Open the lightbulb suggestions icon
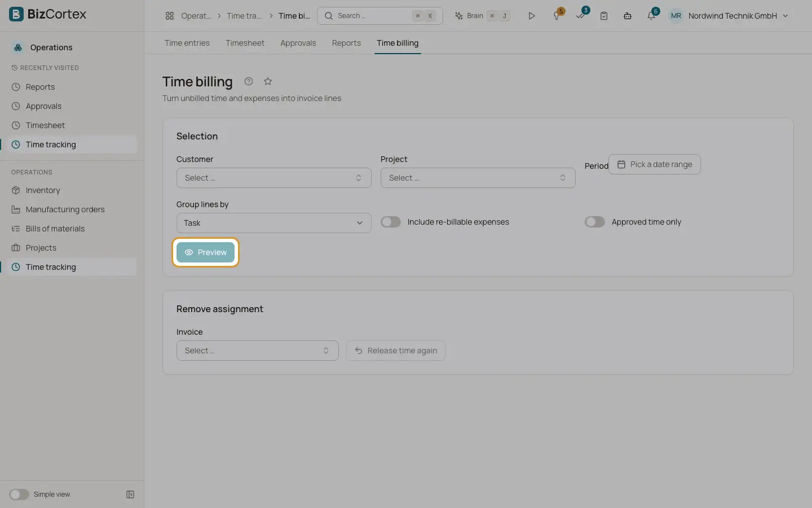The image size is (812, 508). click(557, 16)
